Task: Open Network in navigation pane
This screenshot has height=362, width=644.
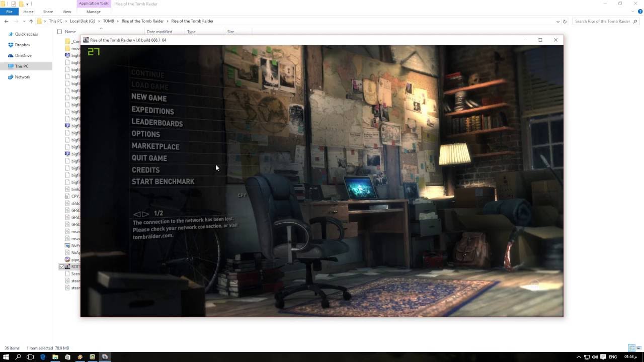Action: click(x=23, y=77)
